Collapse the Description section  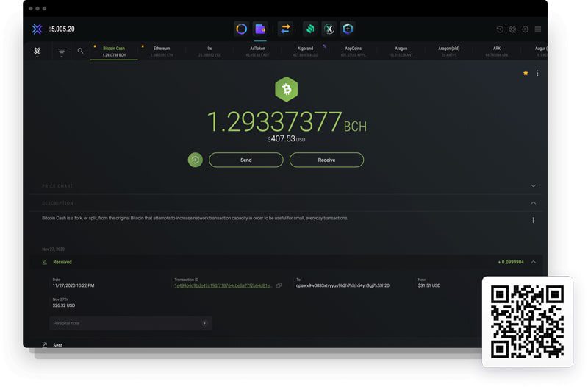coord(534,203)
